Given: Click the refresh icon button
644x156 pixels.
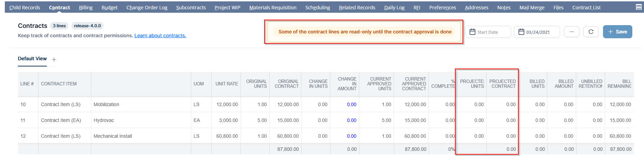Looking at the screenshot, I should coord(591,32).
